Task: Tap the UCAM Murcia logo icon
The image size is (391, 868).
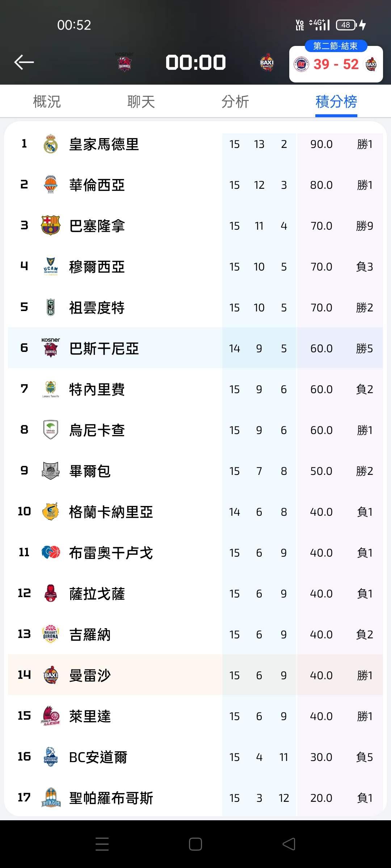Action: pyautogui.click(x=51, y=267)
